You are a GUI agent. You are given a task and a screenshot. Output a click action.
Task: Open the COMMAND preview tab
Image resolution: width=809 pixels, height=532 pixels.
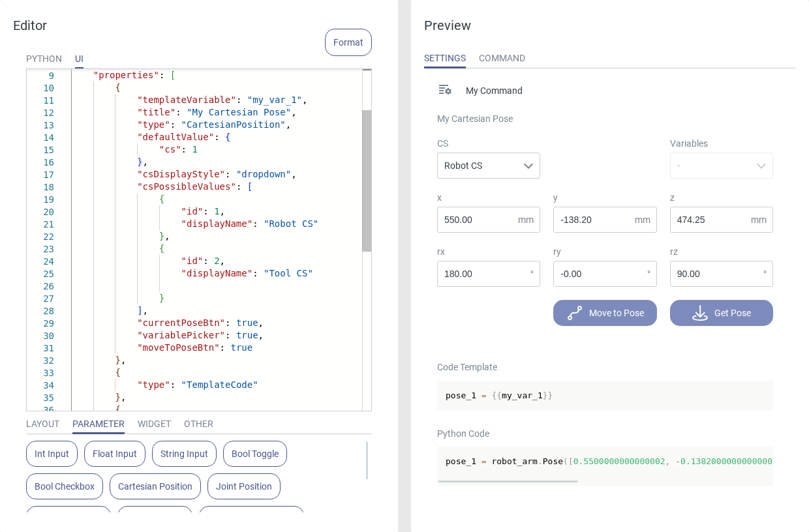coord(502,58)
